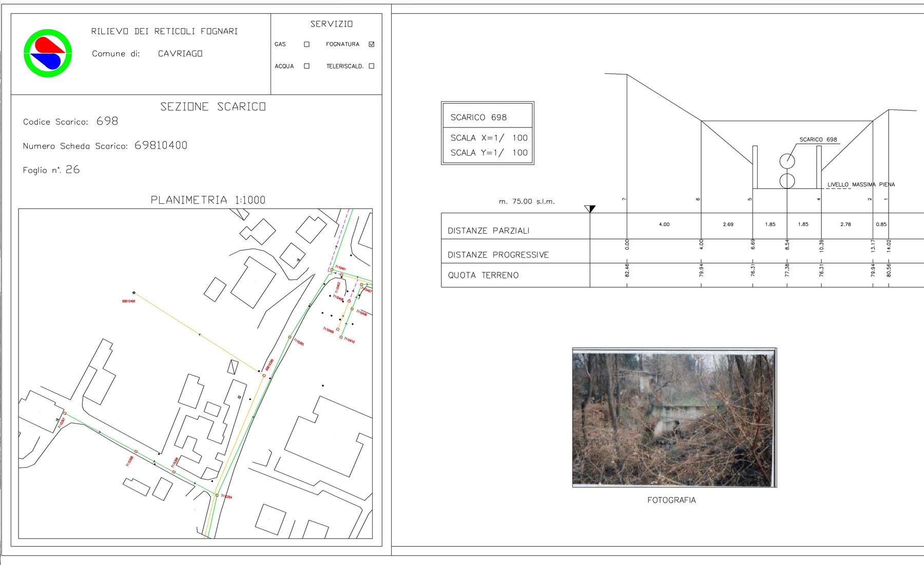This screenshot has height=565, width=924.
Task: Select the scheda number '69810400' in header
Action: coord(161,145)
